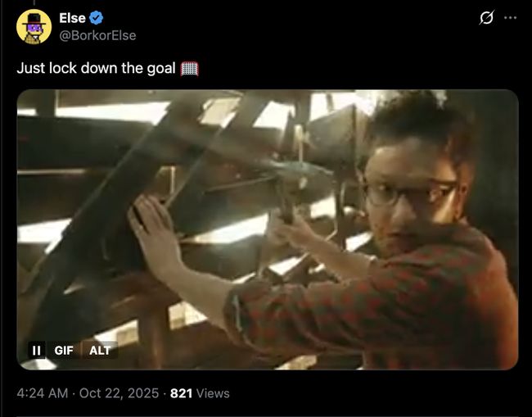The height and width of the screenshot is (417, 532).
Task: Click the top hat on avatar
Action: pyautogui.click(x=34, y=19)
